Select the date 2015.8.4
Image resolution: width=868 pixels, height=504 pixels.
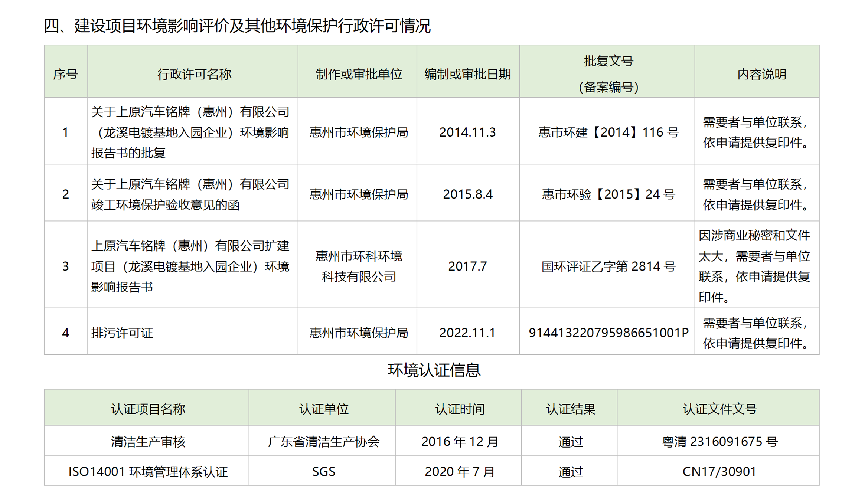point(468,194)
